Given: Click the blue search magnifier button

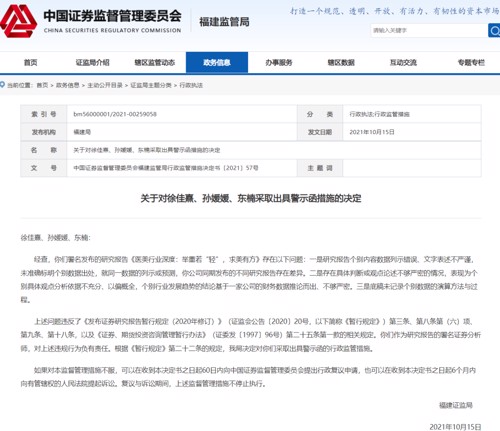Looking at the screenshot, I should pyautogui.click(x=494, y=30).
